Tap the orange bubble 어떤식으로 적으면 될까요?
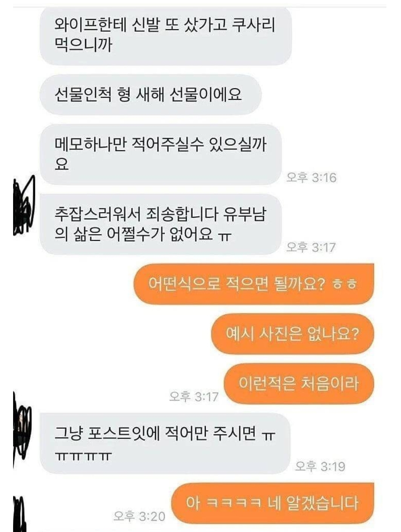Screen dimensions: 401x532 (x=254, y=284)
